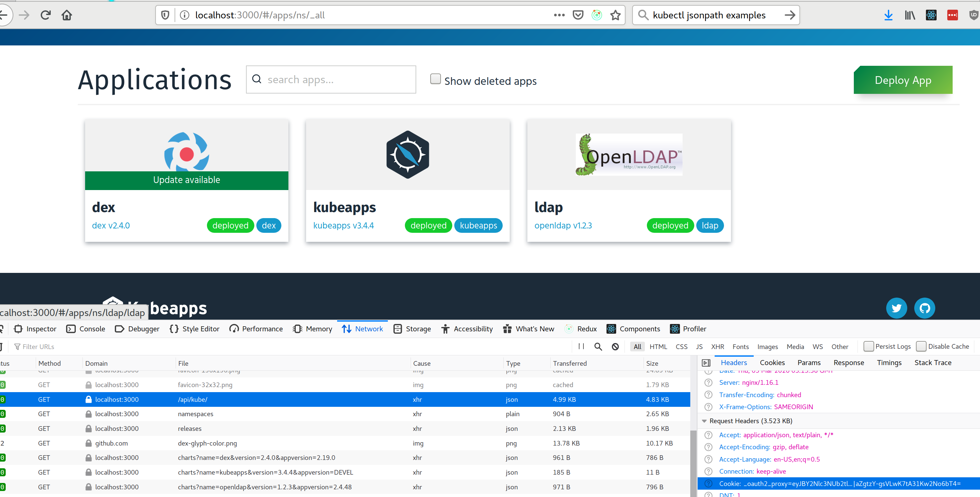Image resolution: width=980 pixels, height=497 pixels.
Task: Enable the Disable Cache checkbox
Action: click(921, 346)
